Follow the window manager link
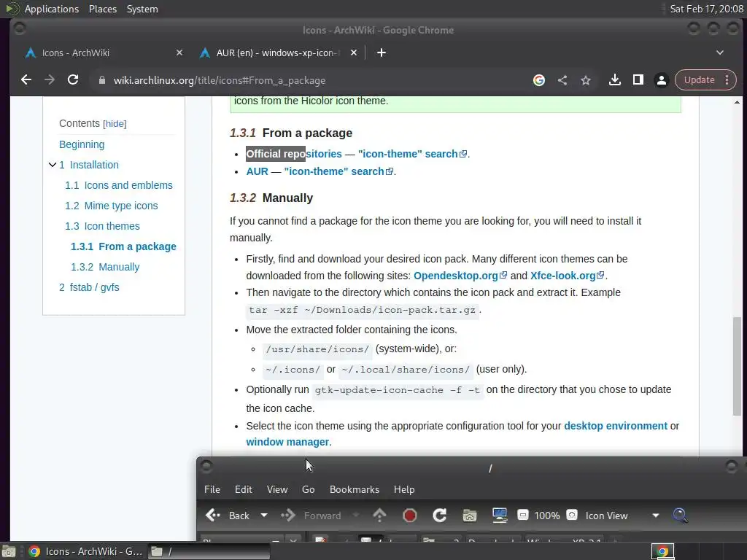This screenshot has height=560, width=747. [x=287, y=442]
